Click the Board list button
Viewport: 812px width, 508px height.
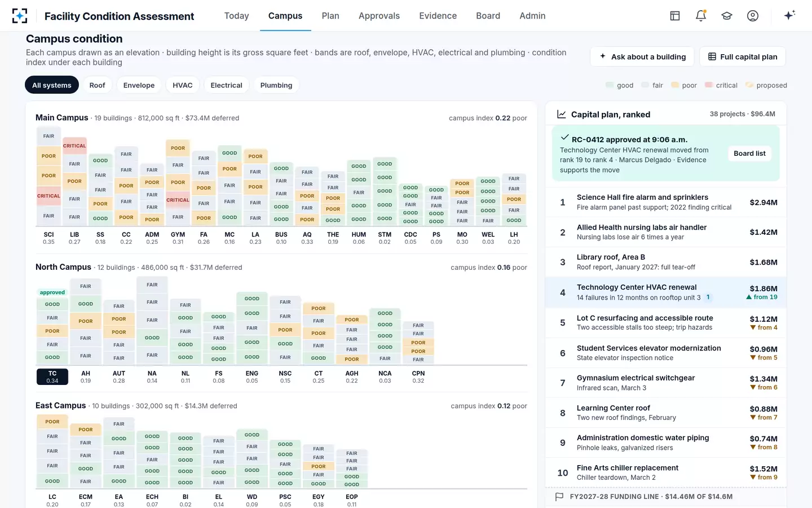click(749, 154)
